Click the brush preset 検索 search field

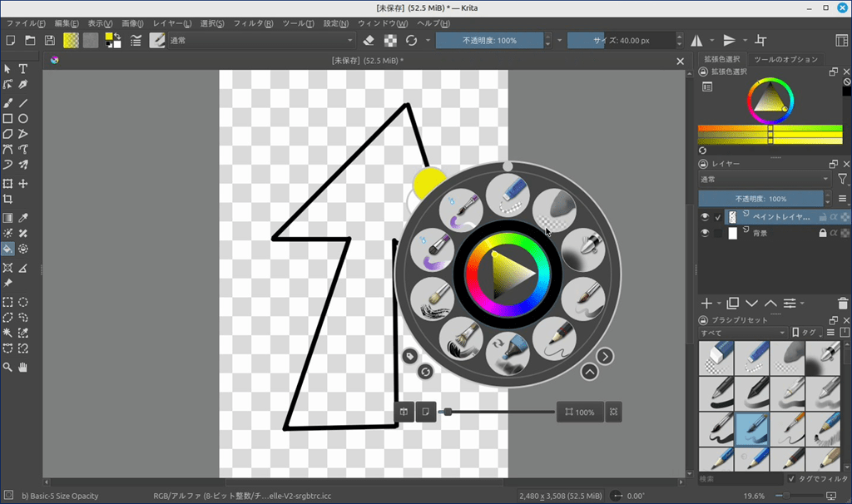click(741, 479)
